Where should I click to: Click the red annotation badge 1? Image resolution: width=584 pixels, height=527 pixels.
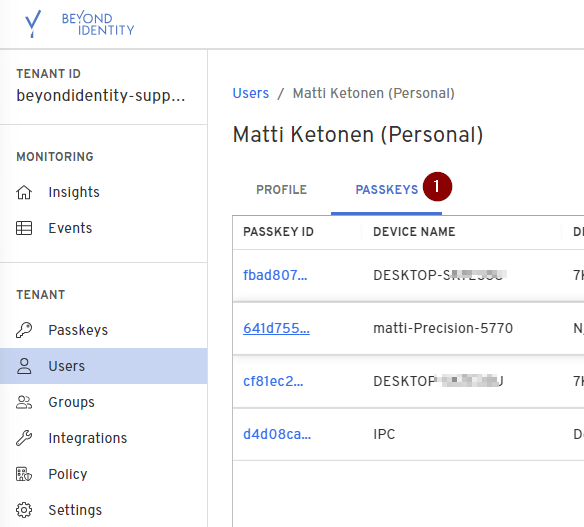437,187
